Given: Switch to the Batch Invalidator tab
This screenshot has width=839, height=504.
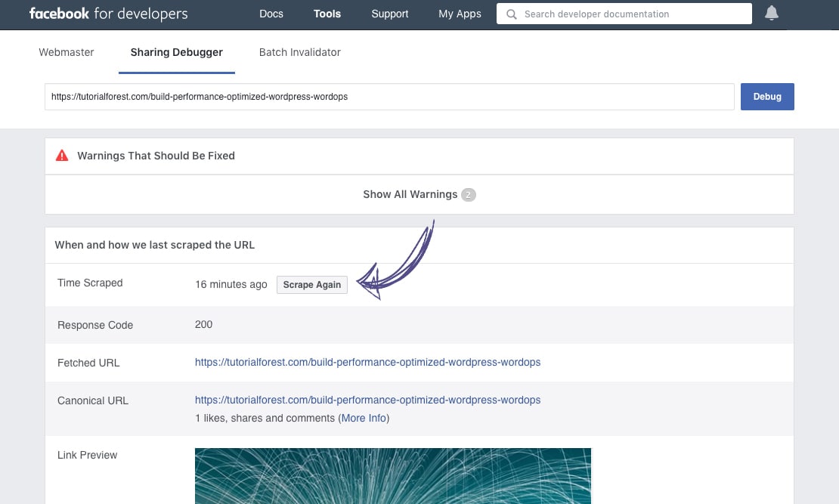Looking at the screenshot, I should click(x=299, y=52).
